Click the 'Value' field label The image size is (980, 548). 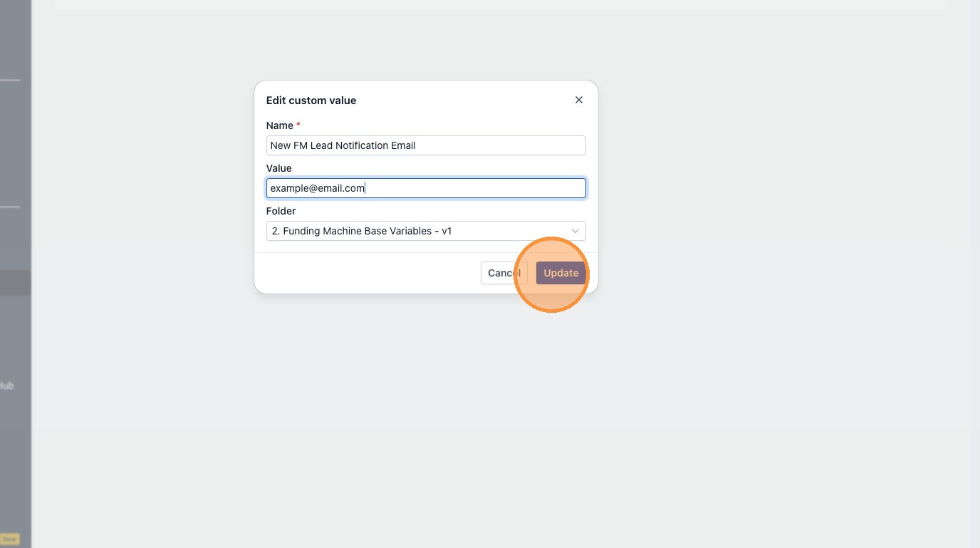tap(279, 168)
